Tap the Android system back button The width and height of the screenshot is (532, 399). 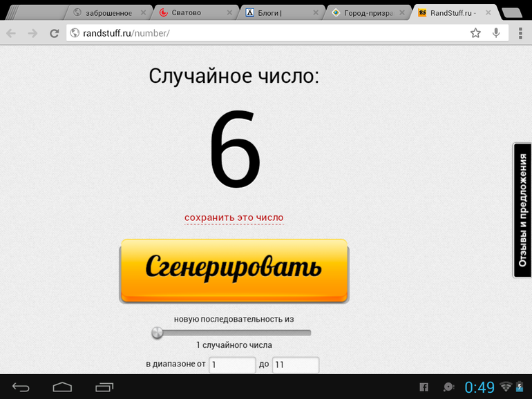pyautogui.click(x=21, y=387)
